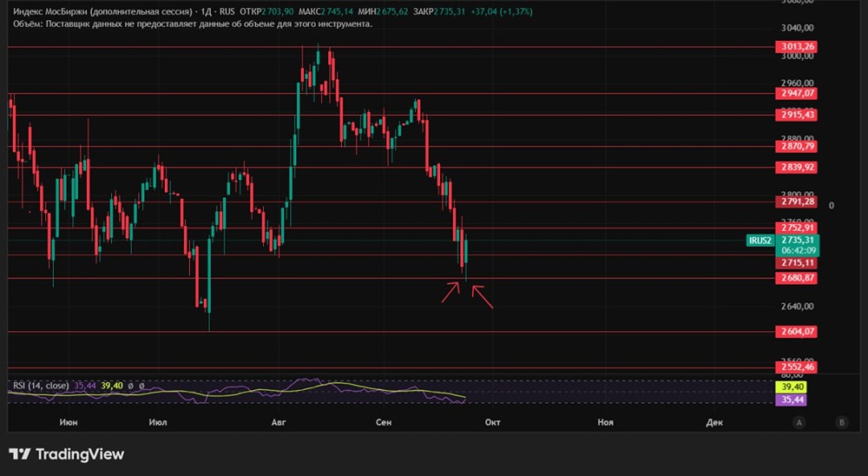
Task: Select the horizontal line label 2870,79
Action: (x=796, y=146)
